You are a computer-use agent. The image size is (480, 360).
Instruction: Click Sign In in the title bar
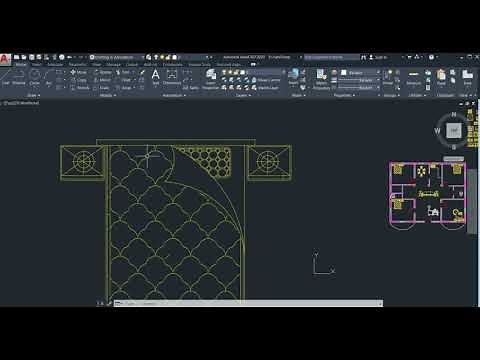[378, 57]
